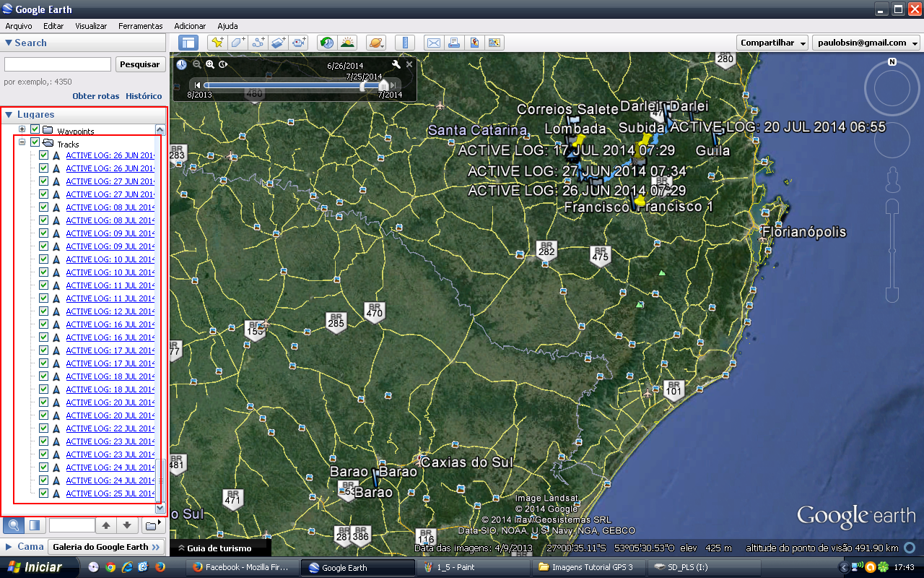Open the Record a Tour camera tool
Screen dimensions: 924x578
pos(300,43)
